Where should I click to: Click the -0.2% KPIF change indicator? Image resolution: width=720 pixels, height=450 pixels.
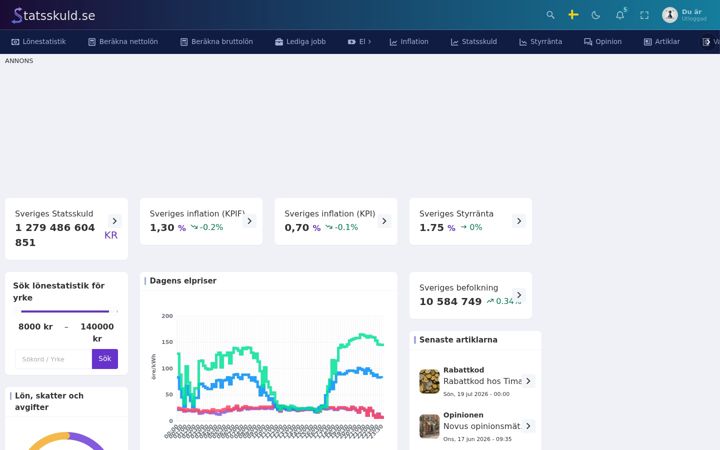click(207, 227)
